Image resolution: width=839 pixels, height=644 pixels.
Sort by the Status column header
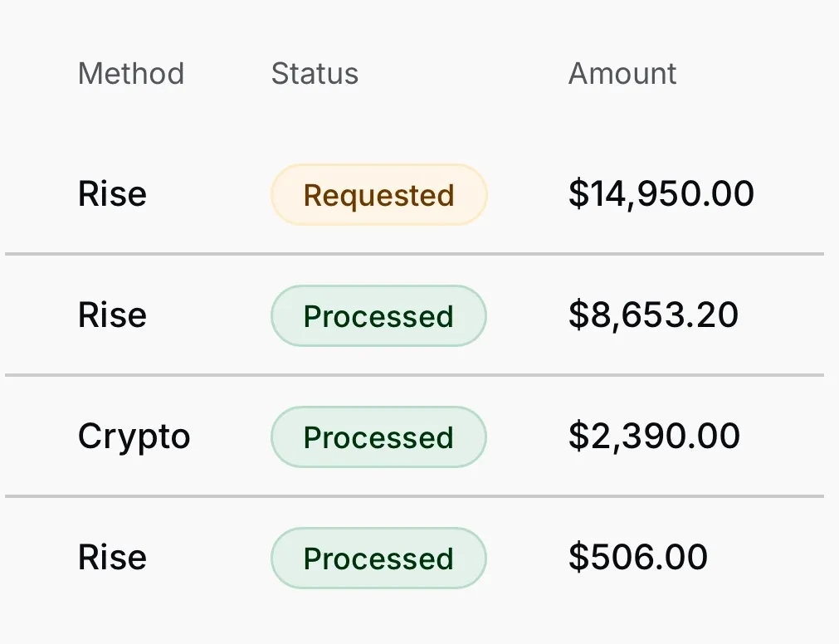click(315, 74)
